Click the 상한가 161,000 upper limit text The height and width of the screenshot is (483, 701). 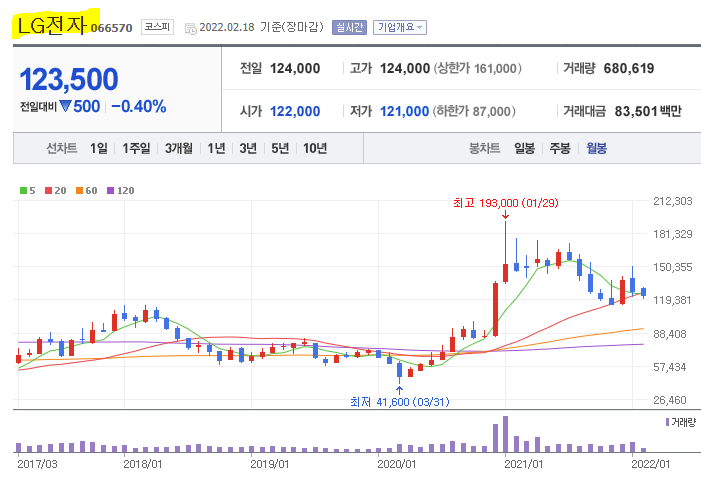(x=477, y=68)
